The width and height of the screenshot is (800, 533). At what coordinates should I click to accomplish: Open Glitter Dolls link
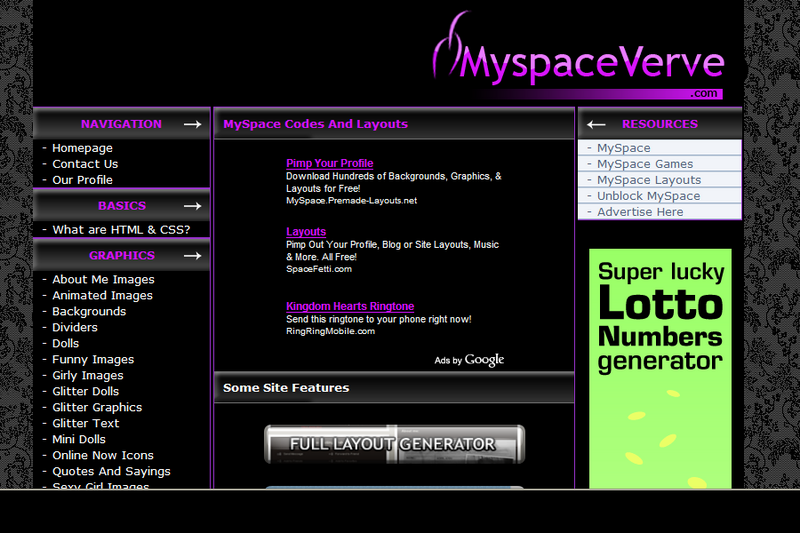click(x=85, y=391)
